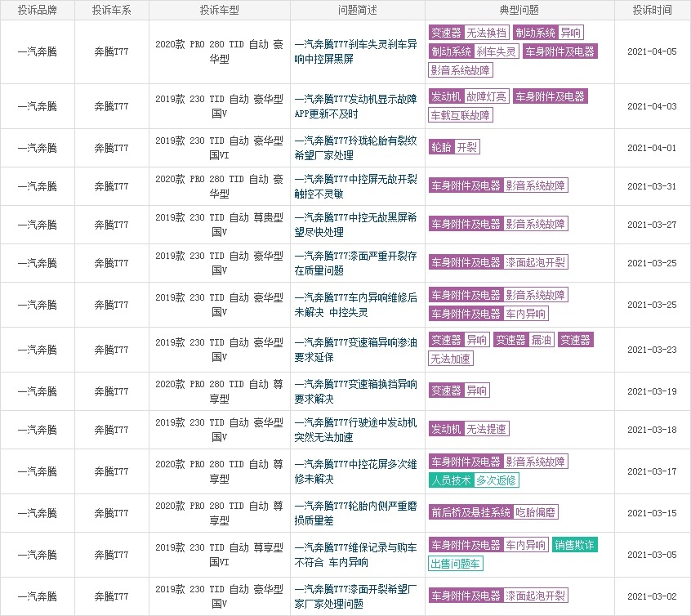Click the date 2021-04-03
The image size is (691, 616).
coord(653,106)
